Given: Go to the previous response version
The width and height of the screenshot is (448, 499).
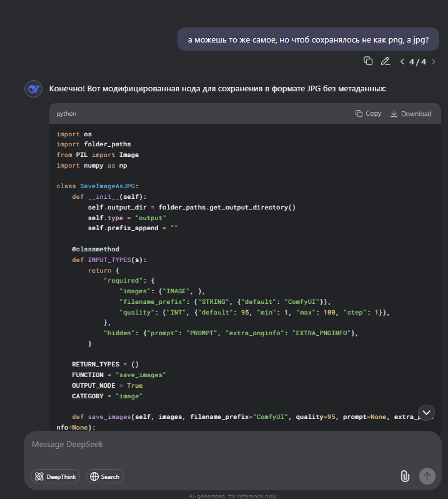Looking at the screenshot, I should pos(402,61).
